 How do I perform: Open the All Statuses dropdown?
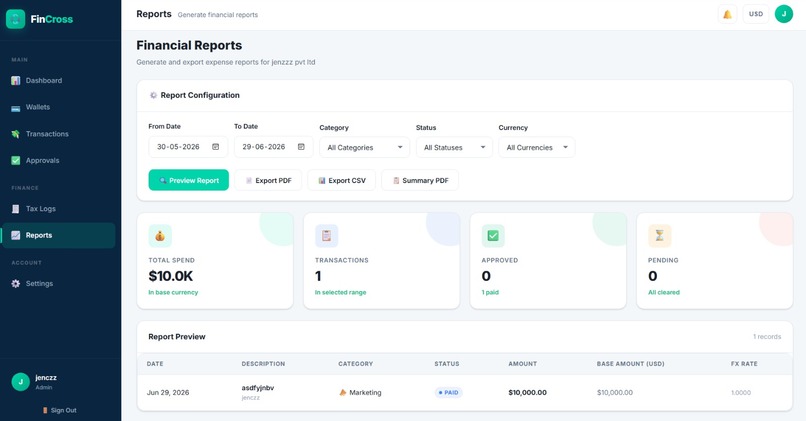(454, 148)
